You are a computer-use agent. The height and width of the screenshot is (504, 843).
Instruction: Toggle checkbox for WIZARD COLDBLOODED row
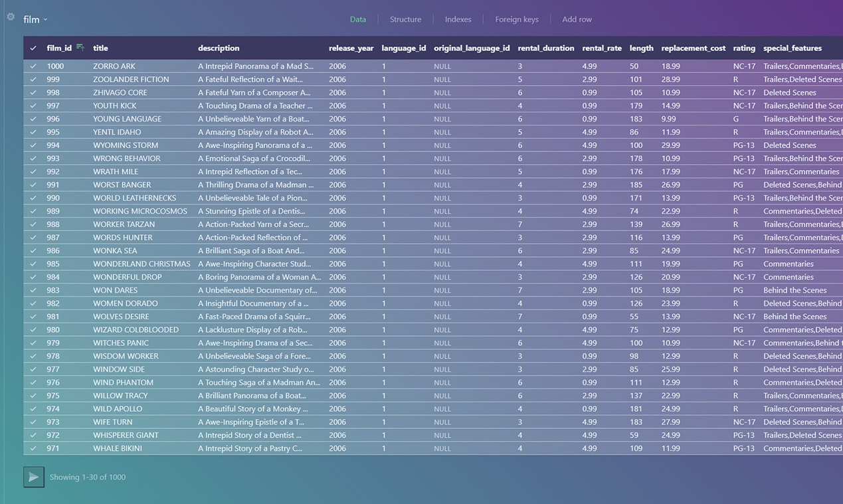click(33, 330)
